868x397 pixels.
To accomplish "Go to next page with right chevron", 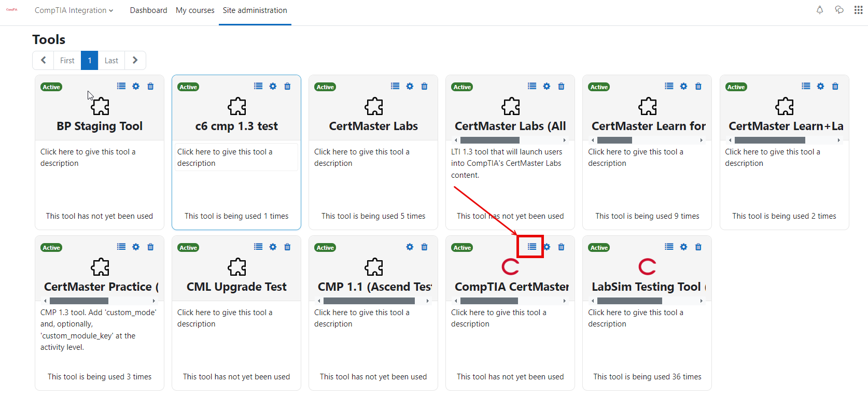I will pyautogui.click(x=135, y=60).
